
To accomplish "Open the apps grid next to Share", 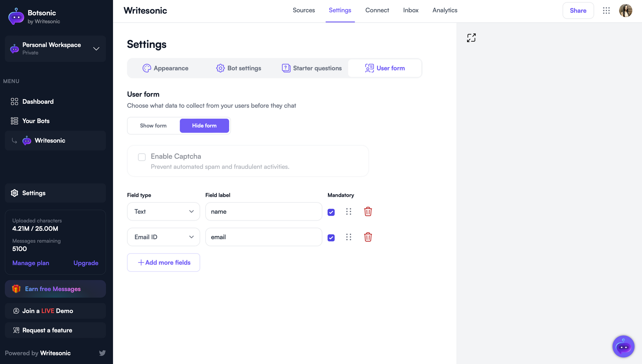I will 606,11.
